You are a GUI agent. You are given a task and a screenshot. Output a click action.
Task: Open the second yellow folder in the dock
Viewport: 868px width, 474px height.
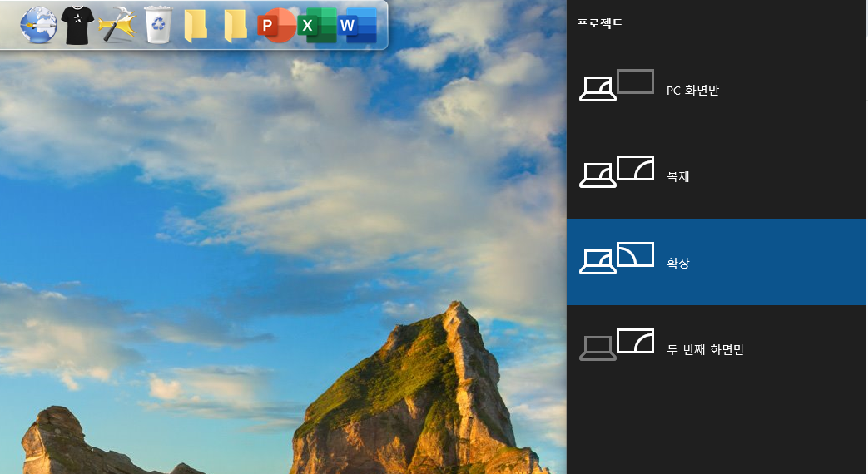236,26
